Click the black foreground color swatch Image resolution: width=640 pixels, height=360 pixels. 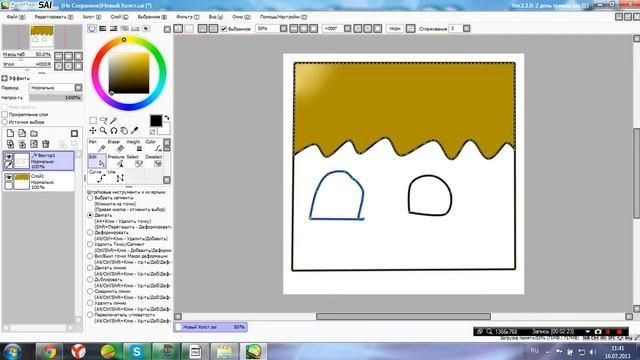(156, 120)
